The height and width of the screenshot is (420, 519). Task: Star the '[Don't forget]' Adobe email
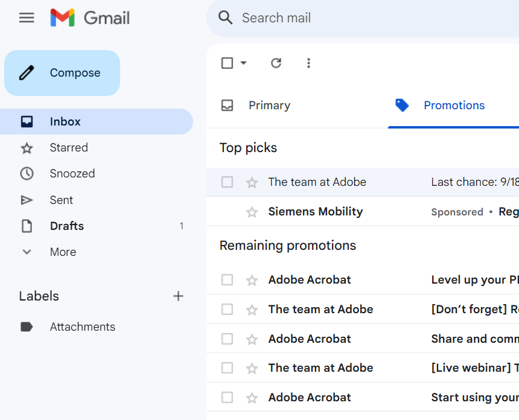pyautogui.click(x=252, y=310)
